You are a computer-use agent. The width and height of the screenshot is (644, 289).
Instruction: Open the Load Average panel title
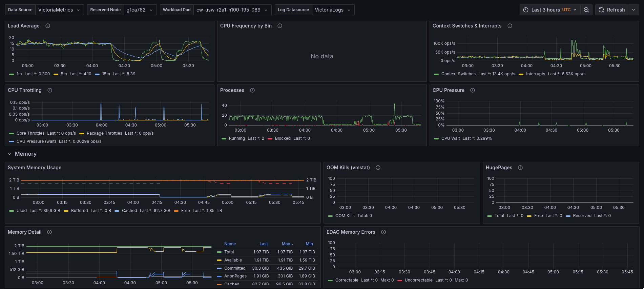24,26
